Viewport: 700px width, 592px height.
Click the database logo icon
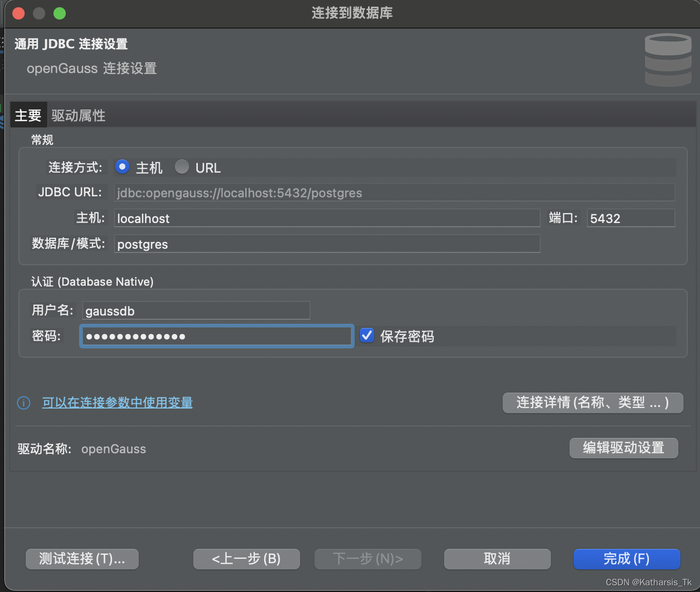(668, 60)
